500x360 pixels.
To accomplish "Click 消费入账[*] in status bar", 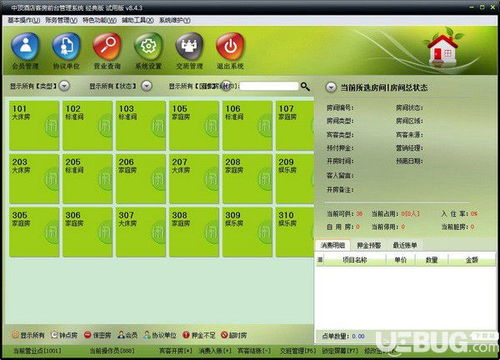I will [215, 351].
